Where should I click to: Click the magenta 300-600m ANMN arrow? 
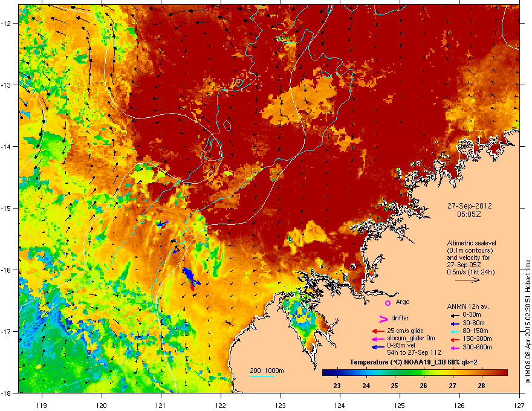(455, 348)
